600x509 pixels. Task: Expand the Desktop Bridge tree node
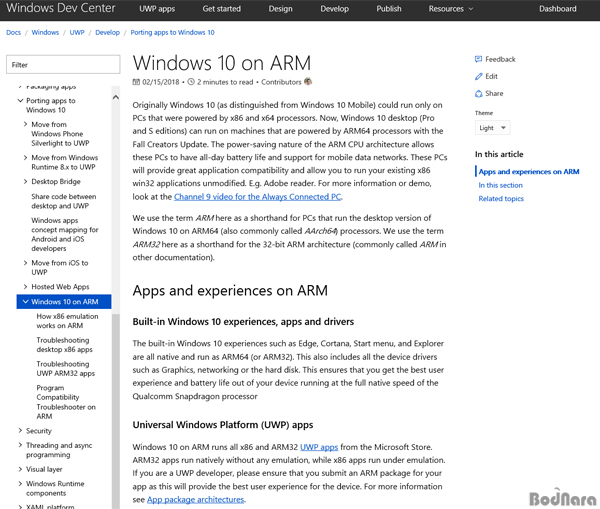tap(25, 181)
